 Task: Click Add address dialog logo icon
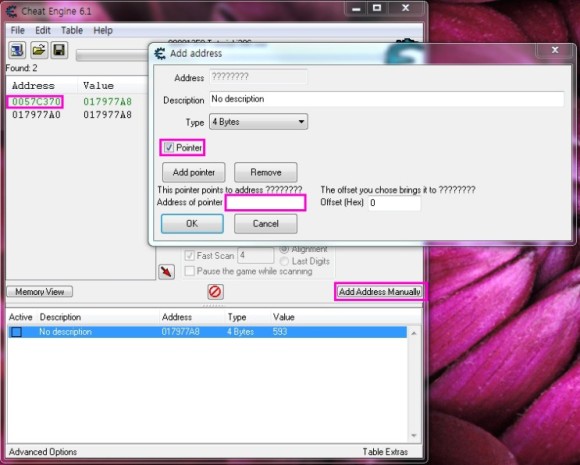click(x=160, y=53)
